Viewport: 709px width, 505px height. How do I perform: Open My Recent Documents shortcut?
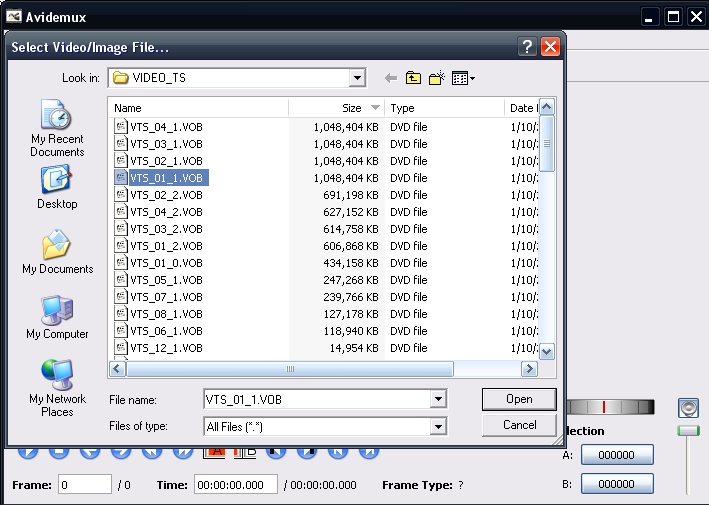click(x=57, y=128)
